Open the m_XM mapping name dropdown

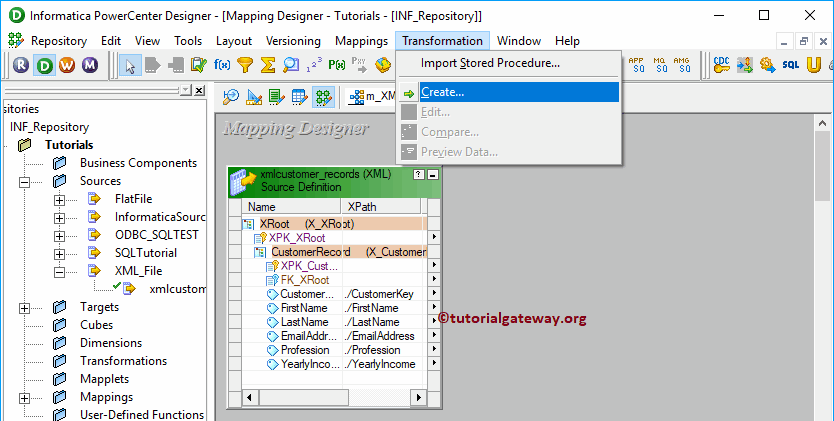[371, 97]
